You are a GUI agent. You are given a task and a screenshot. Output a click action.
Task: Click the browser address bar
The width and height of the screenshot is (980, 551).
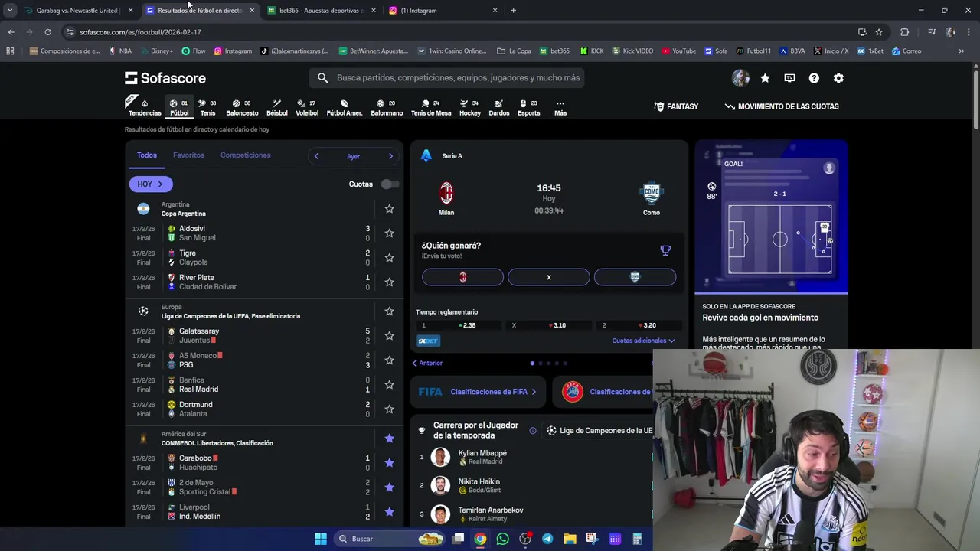459,32
